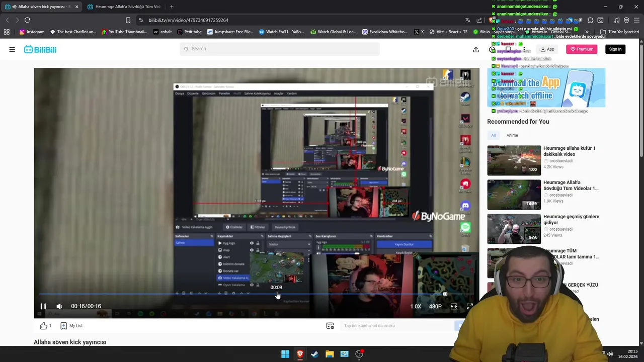View site information icon beside the URL

pos(141,20)
